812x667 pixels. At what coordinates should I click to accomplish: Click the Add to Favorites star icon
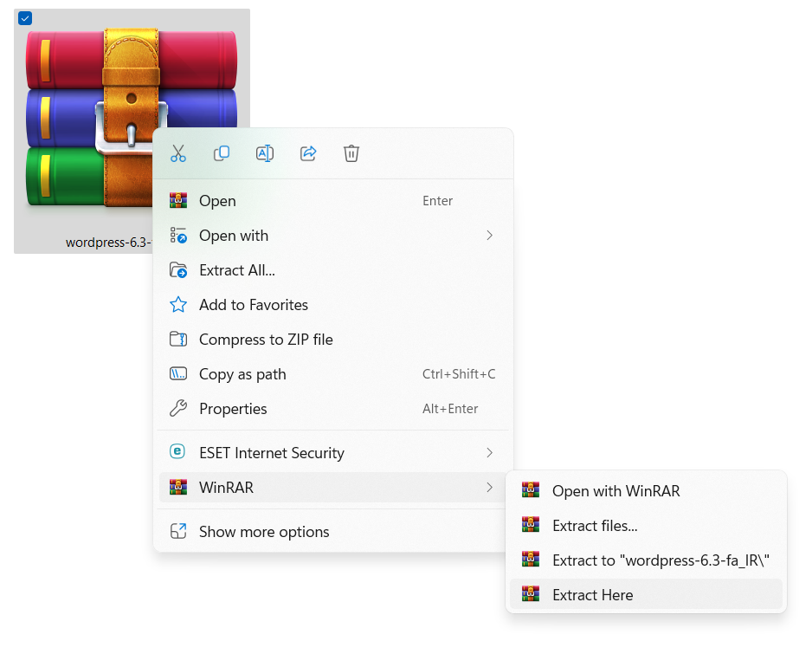[178, 305]
